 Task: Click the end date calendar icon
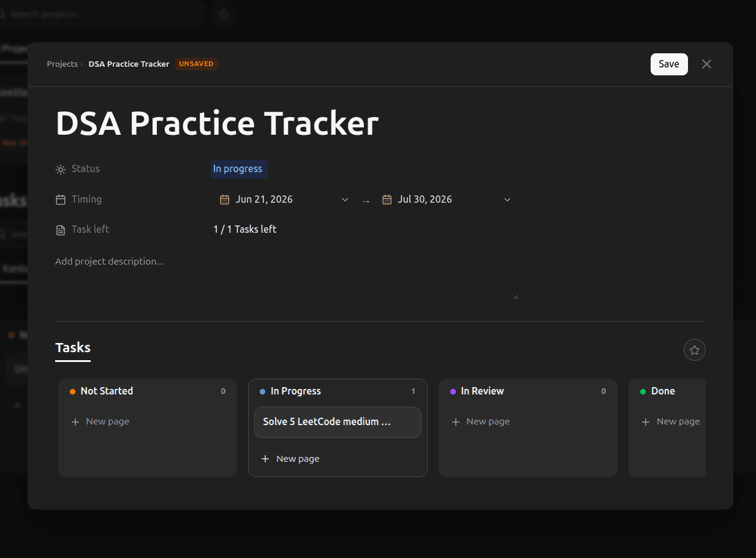click(x=387, y=200)
